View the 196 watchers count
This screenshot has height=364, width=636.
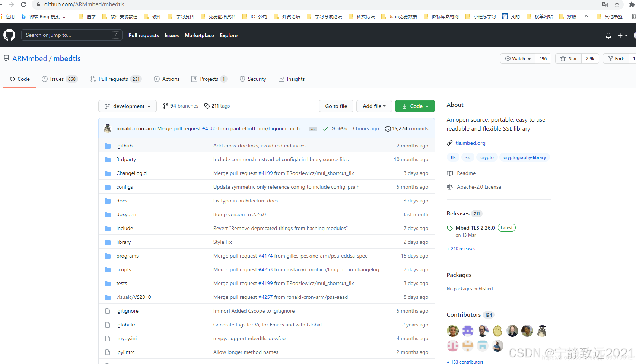(543, 59)
